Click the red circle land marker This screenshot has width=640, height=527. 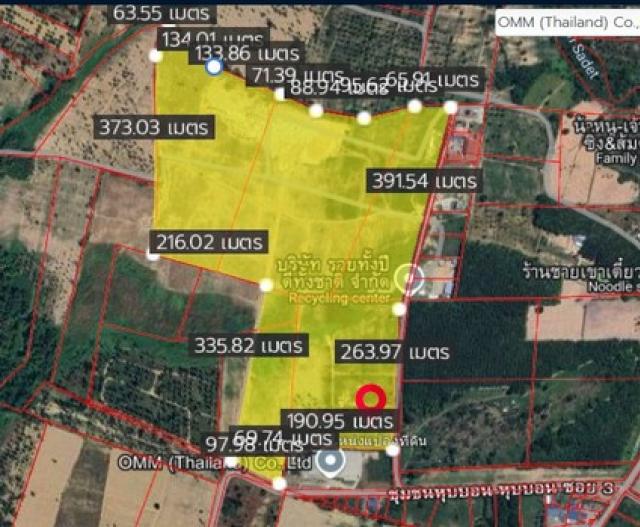point(372,397)
